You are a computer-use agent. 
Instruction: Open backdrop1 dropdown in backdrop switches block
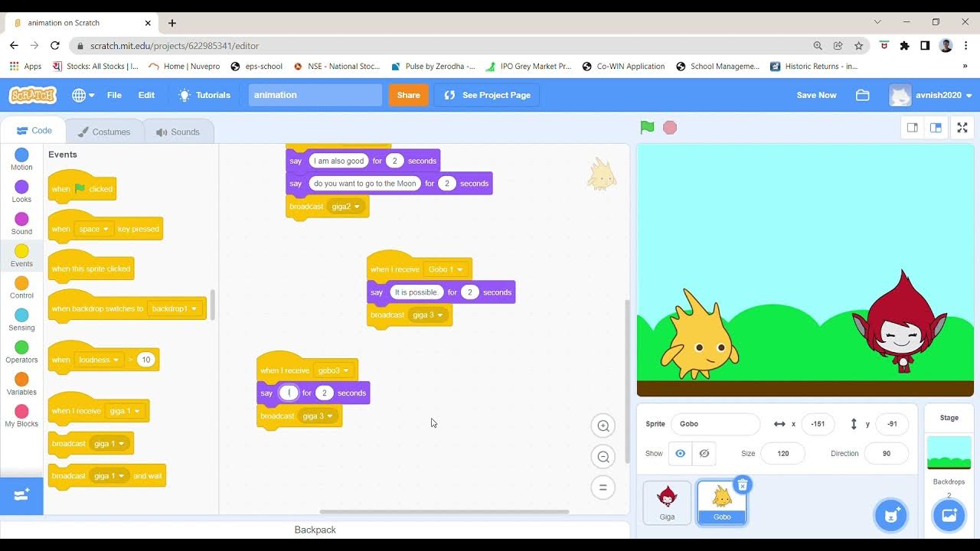click(175, 308)
